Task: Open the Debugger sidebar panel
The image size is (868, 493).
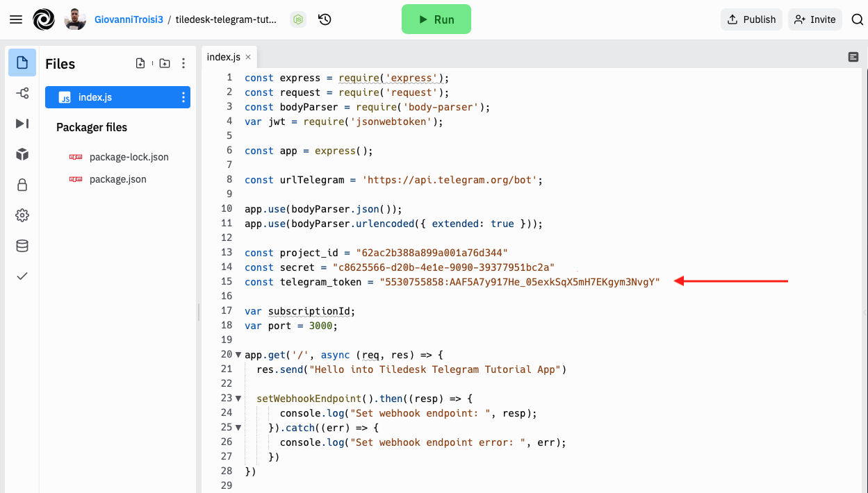Action: [x=22, y=124]
